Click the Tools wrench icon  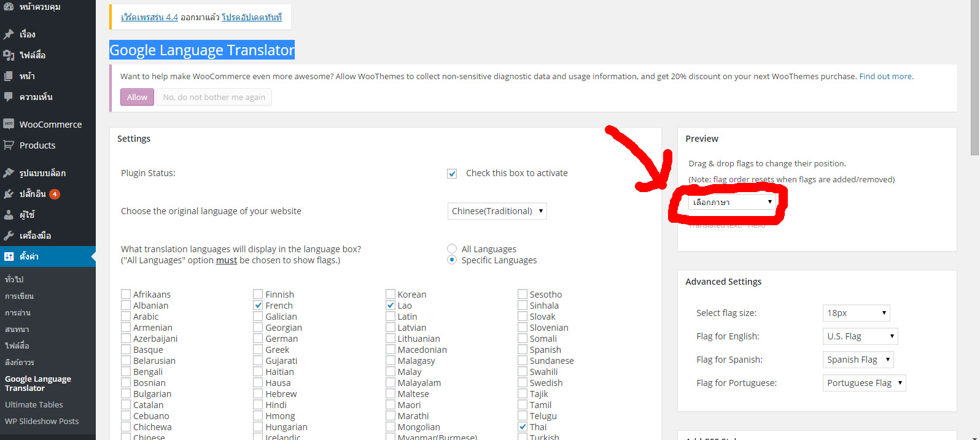[9, 236]
